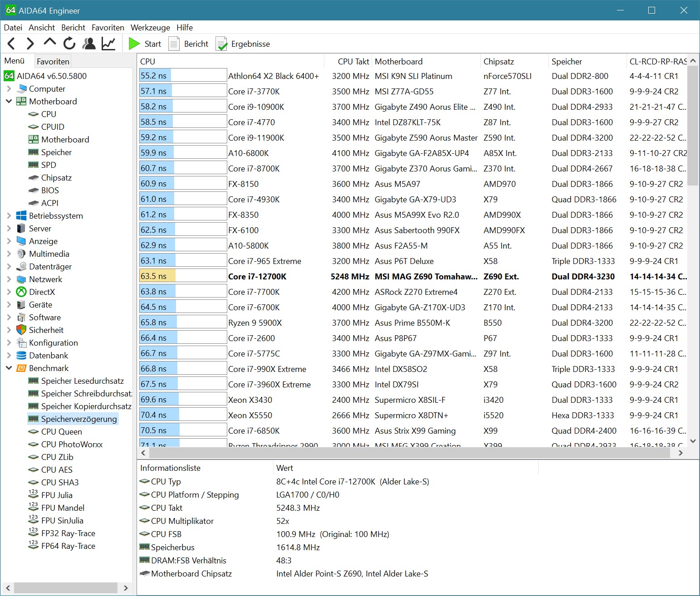This screenshot has height=596, width=700.
Task: Click the FPU Julia benchmark icon
Action: point(34,494)
